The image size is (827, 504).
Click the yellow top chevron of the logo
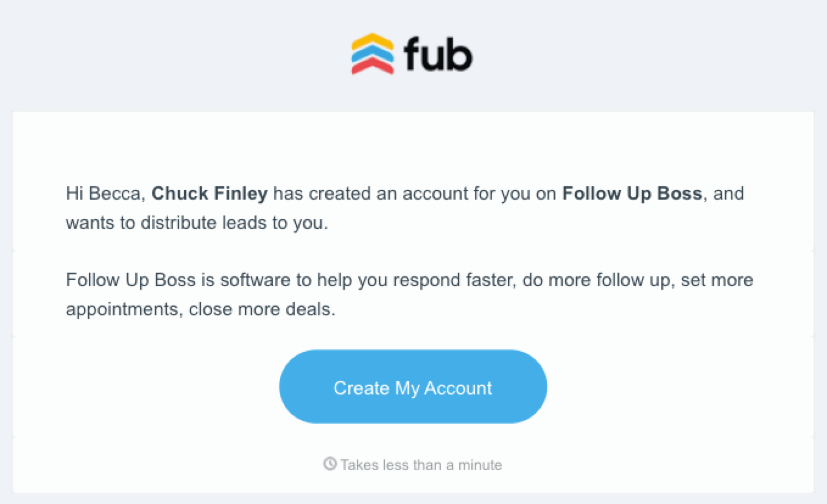click(372, 41)
